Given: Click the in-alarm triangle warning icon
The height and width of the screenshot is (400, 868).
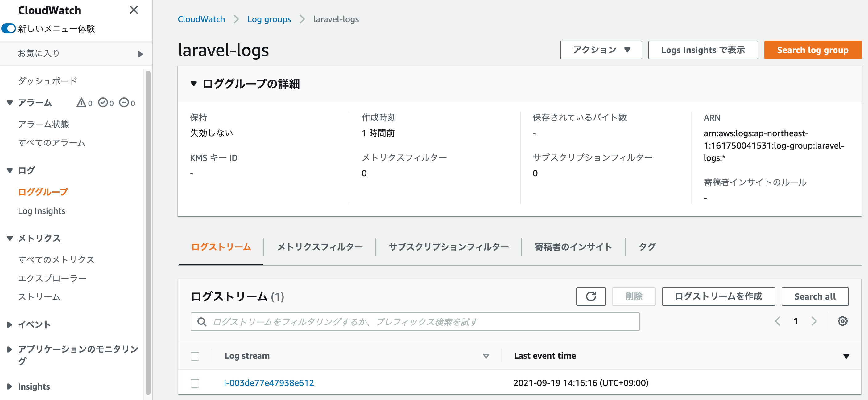Looking at the screenshot, I should [81, 102].
